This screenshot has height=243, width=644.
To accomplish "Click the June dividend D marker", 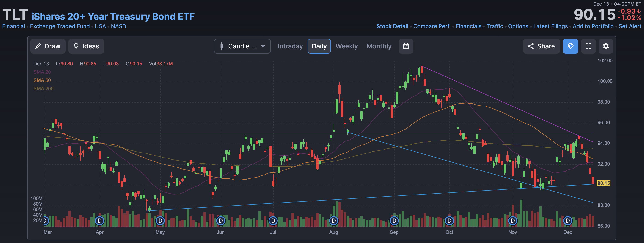I will [221, 221].
